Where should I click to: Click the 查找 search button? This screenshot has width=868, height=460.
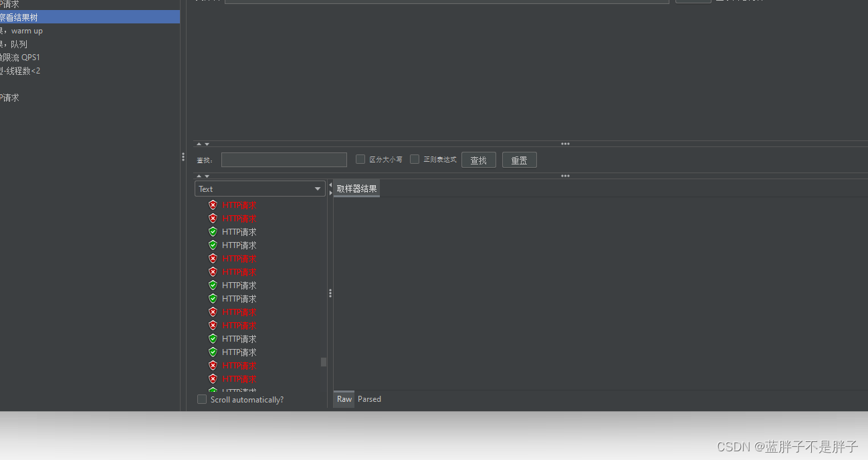click(479, 160)
